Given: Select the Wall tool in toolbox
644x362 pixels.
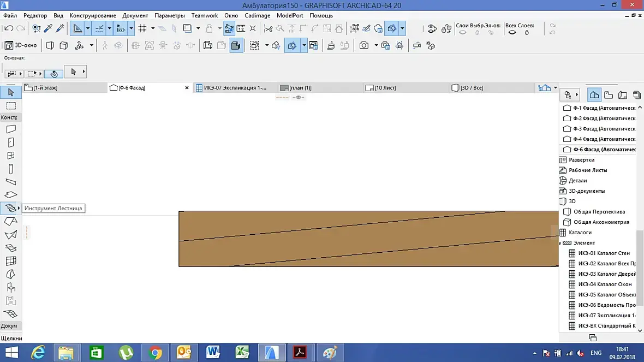Looking at the screenshot, I should 10,129.
